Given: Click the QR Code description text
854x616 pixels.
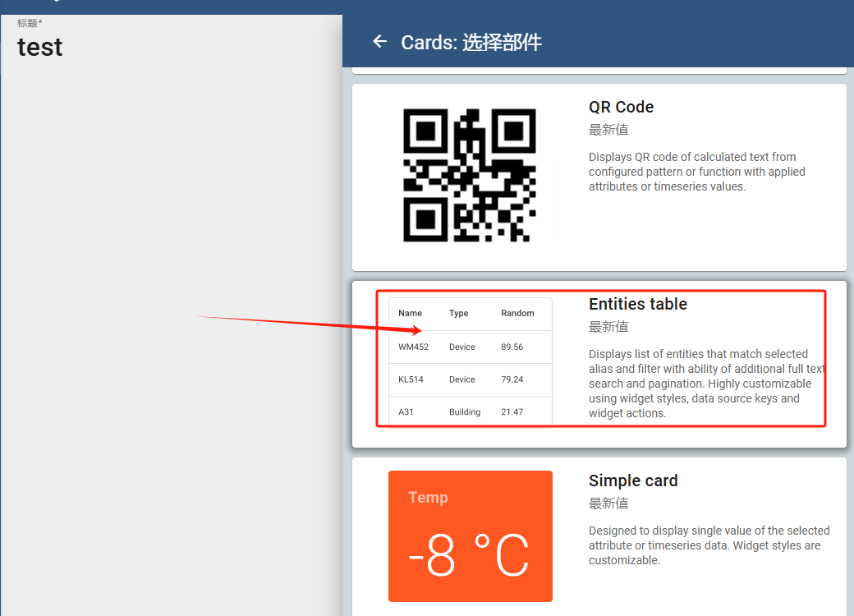Looking at the screenshot, I should [x=696, y=172].
